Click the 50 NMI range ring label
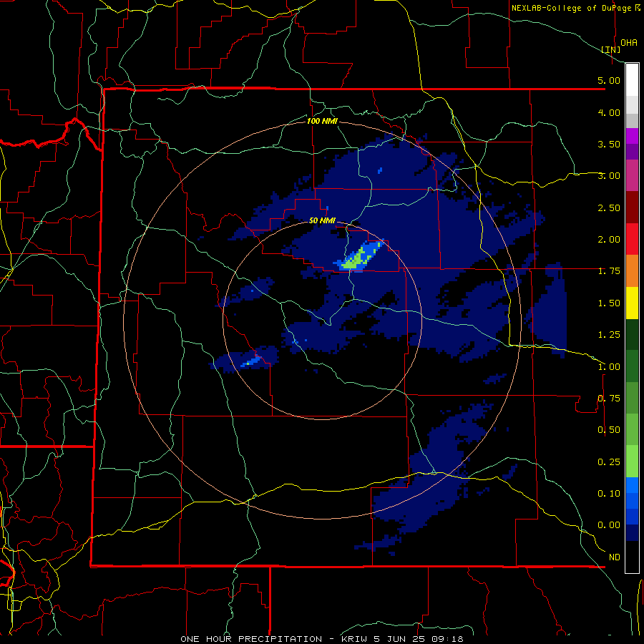 point(322,220)
